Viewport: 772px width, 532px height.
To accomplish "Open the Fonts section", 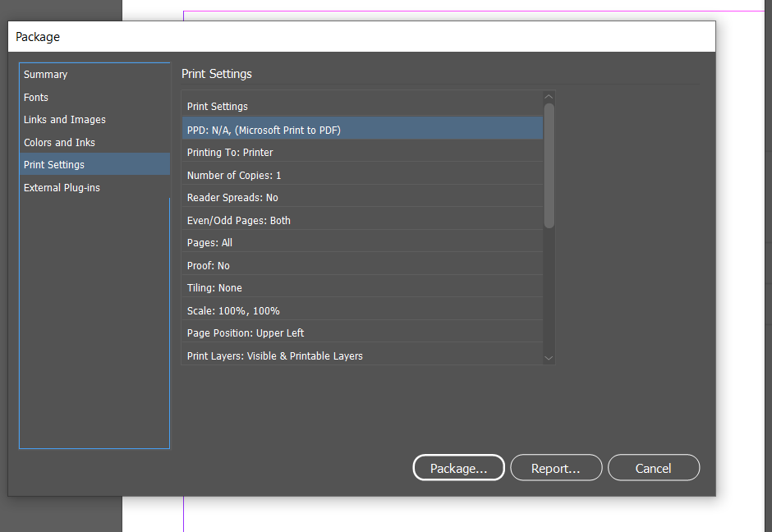I will (x=35, y=97).
